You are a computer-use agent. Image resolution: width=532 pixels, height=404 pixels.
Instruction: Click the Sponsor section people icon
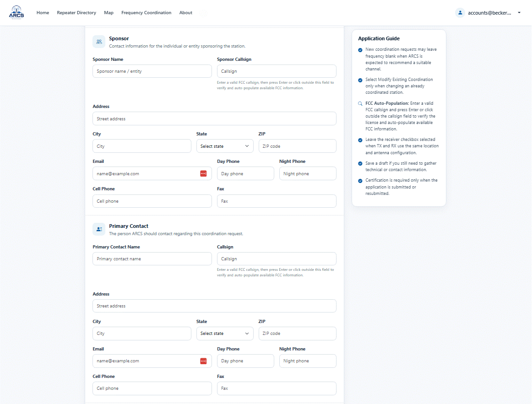point(99,42)
